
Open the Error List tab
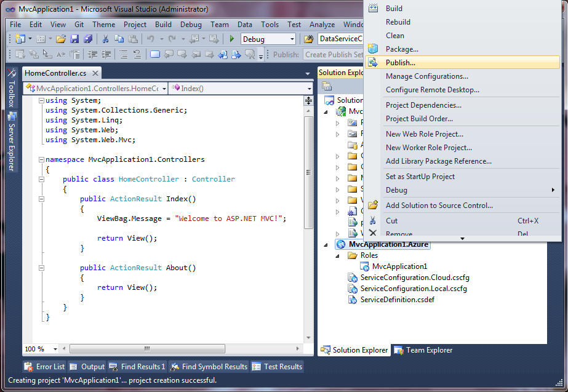tap(44, 367)
